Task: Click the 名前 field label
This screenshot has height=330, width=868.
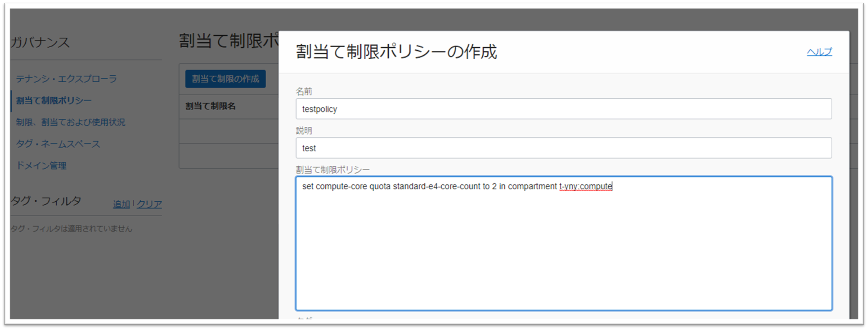Action: coord(304,91)
